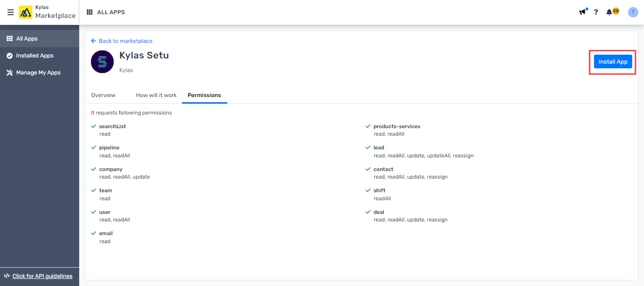Open the hamburger navigation menu
Viewport: 644px width, 286px height.
click(10, 12)
